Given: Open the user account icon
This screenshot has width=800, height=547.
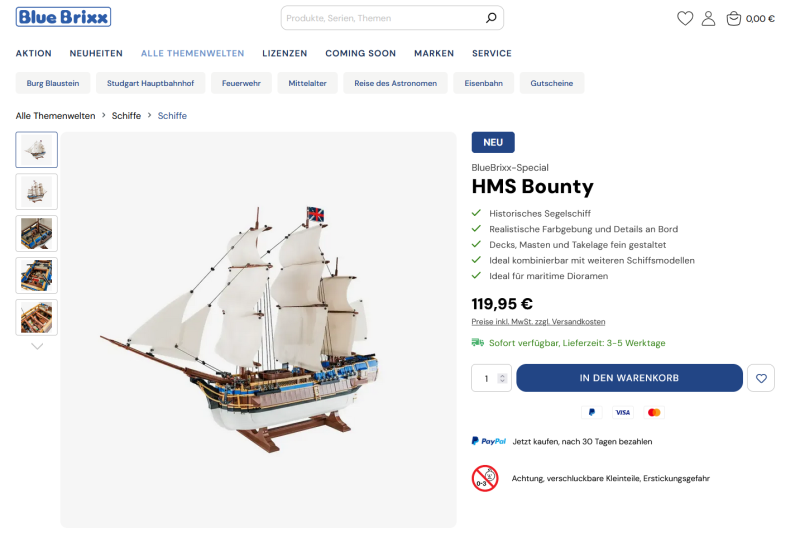Looking at the screenshot, I should (708, 18).
